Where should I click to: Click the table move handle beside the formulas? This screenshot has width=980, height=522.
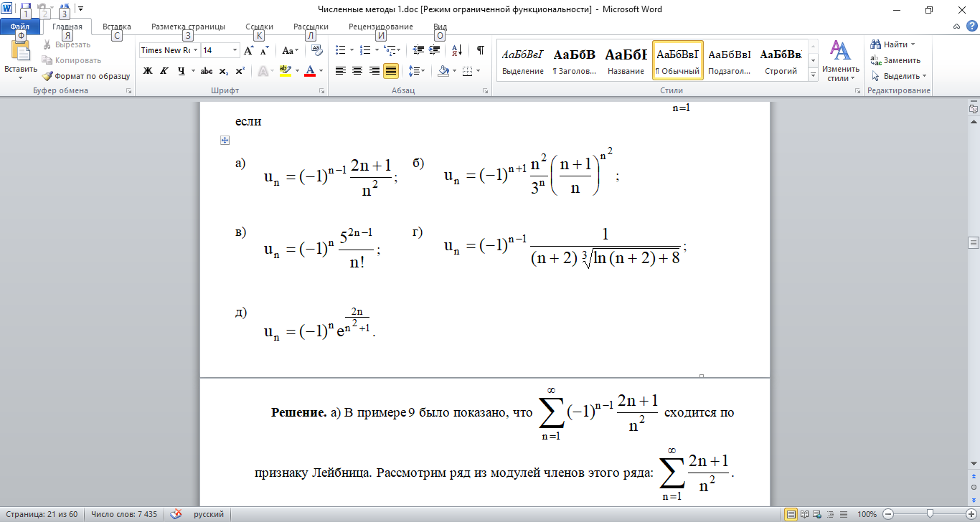click(225, 141)
